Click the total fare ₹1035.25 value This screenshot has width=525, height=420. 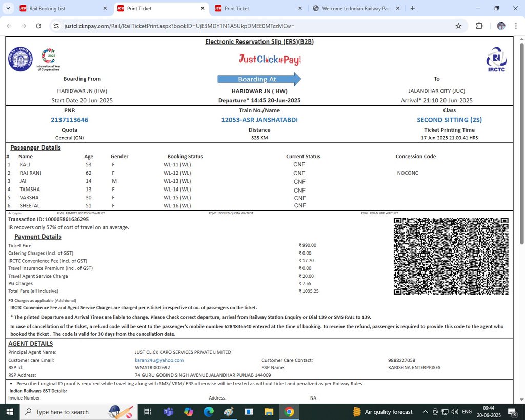[x=309, y=291]
